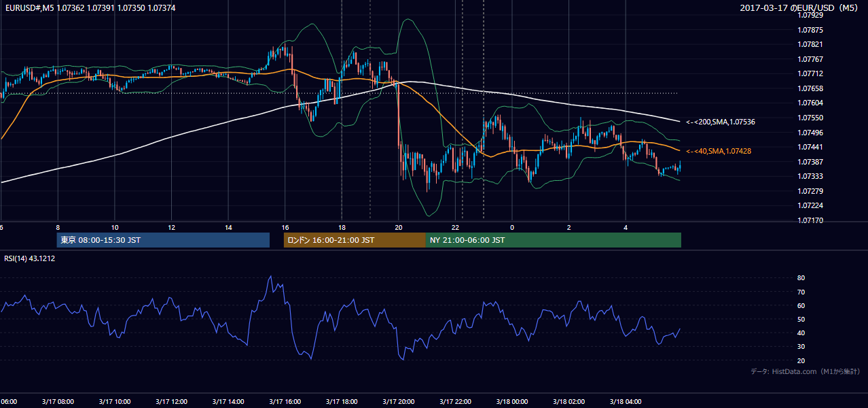Screen dimensions: 868x408
Task: Click RSI scale value 70
Action: coord(801,292)
